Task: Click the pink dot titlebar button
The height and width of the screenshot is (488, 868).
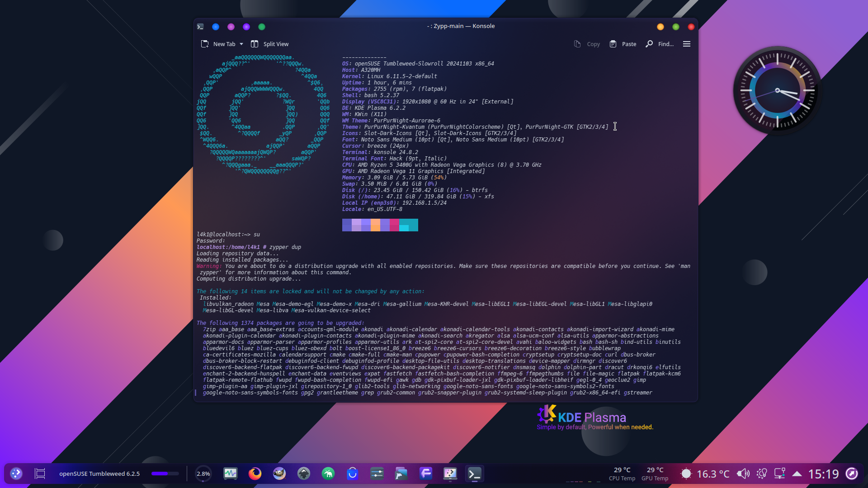Action: pyautogui.click(x=231, y=27)
